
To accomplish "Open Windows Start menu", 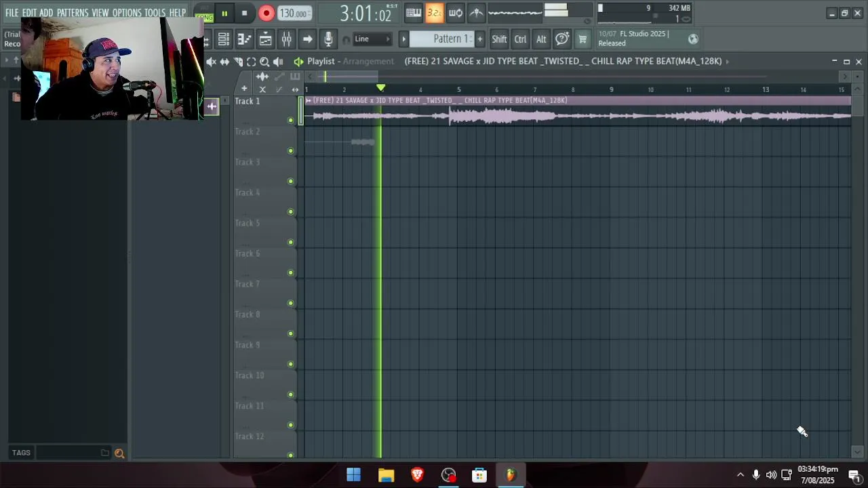I will pos(353,475).
